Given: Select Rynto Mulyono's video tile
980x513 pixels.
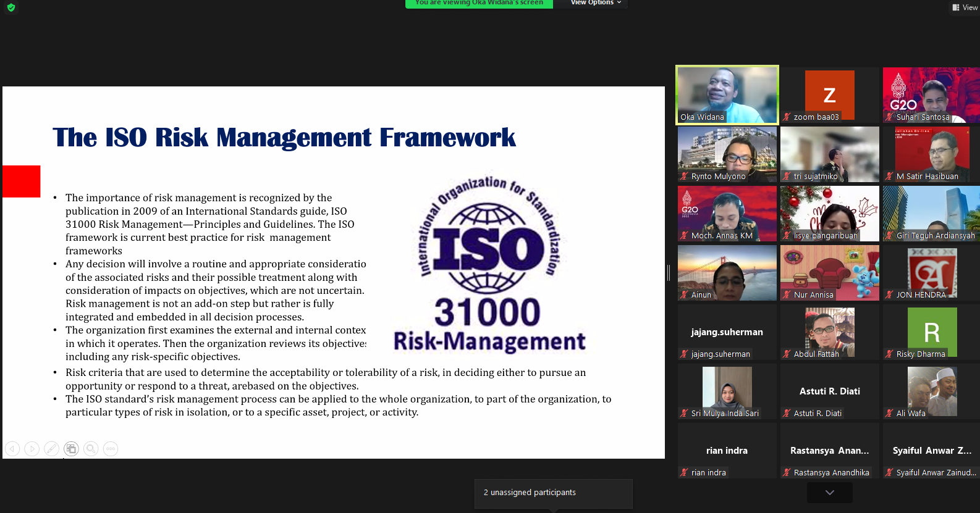Looking at the screenshot, I should pos(727,154).
